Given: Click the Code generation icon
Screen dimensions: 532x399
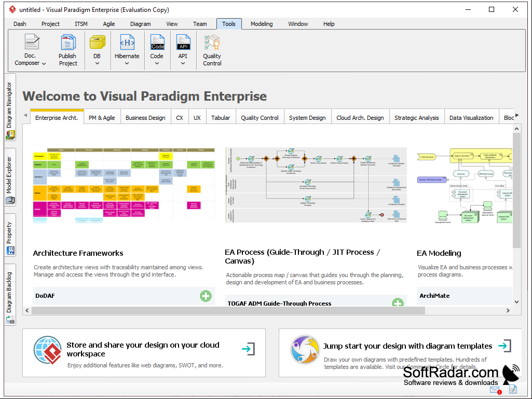Looking at the screenshot, I should pyautogui.click(x=157, y=42).
